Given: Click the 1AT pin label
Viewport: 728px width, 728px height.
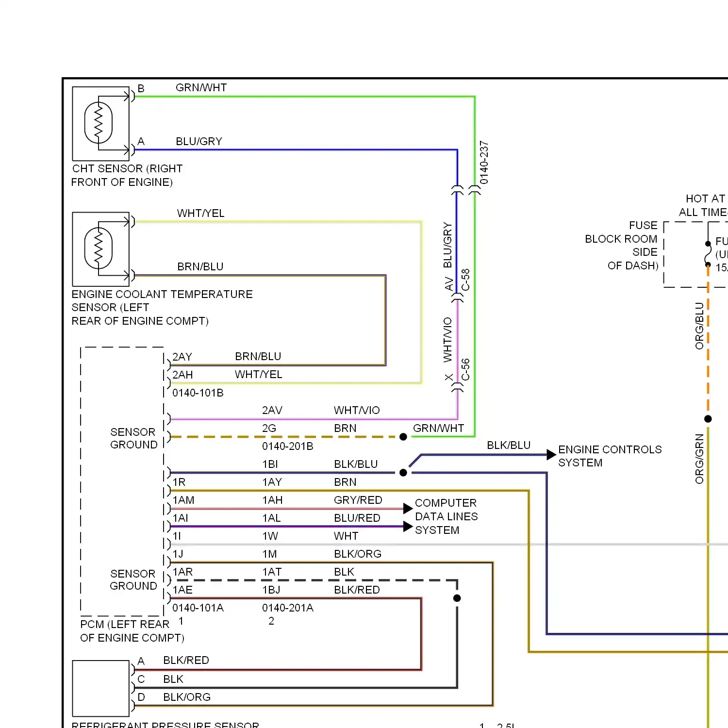Looking at the screenshot, I should click(x=272, y=572).
